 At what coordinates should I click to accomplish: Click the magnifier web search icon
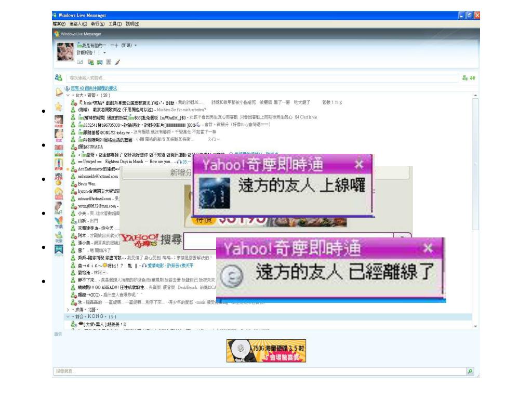(470, 371)
